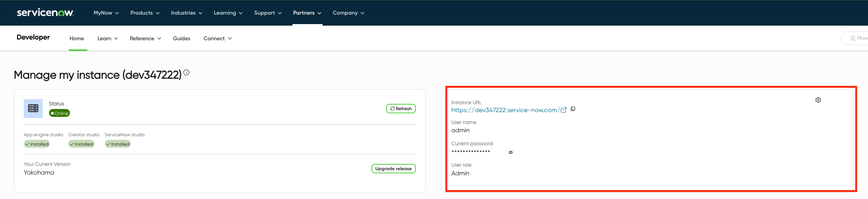Select the Yokohama version text
Image resolution: width=868 pixels, height=199 pixels.
[x=39, y=173]
